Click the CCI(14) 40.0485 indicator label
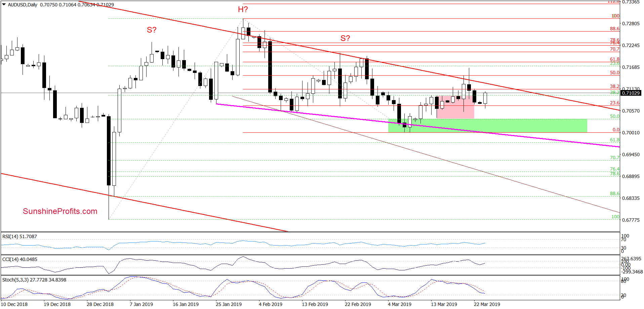Screen dimensions: 644x309 click(x=20, y=259)
